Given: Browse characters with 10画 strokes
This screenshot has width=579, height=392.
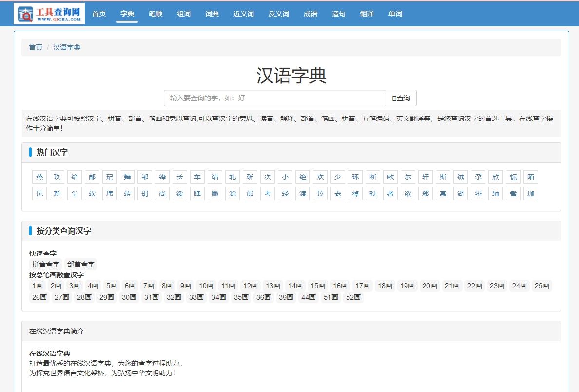Looking at the screenshot, I should pos(206,286).
